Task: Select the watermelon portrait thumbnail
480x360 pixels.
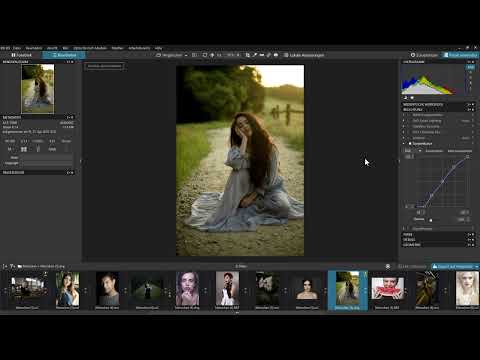Action: (387, 289)
